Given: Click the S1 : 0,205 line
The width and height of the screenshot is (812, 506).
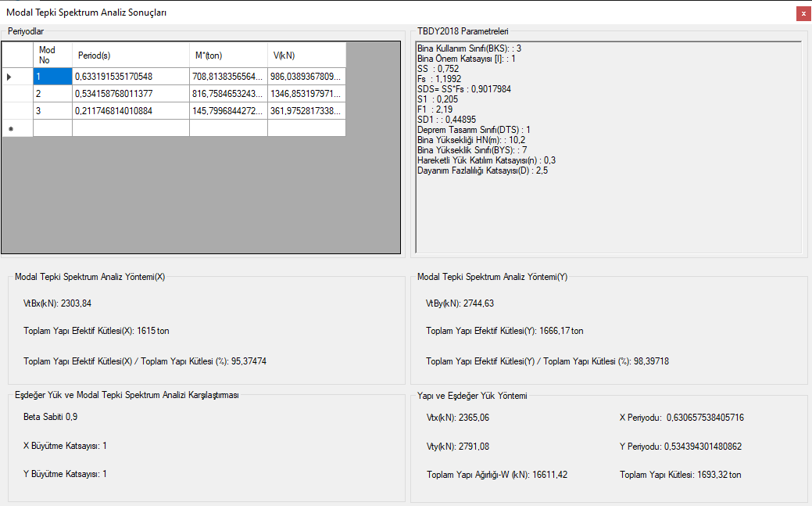Looking at the screenshot, I should pos(438,99).
